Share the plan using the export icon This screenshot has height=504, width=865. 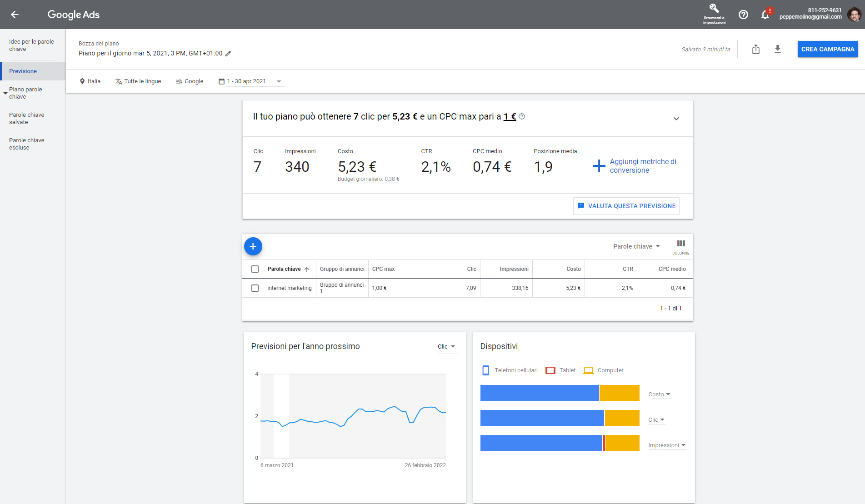[756, 49]
